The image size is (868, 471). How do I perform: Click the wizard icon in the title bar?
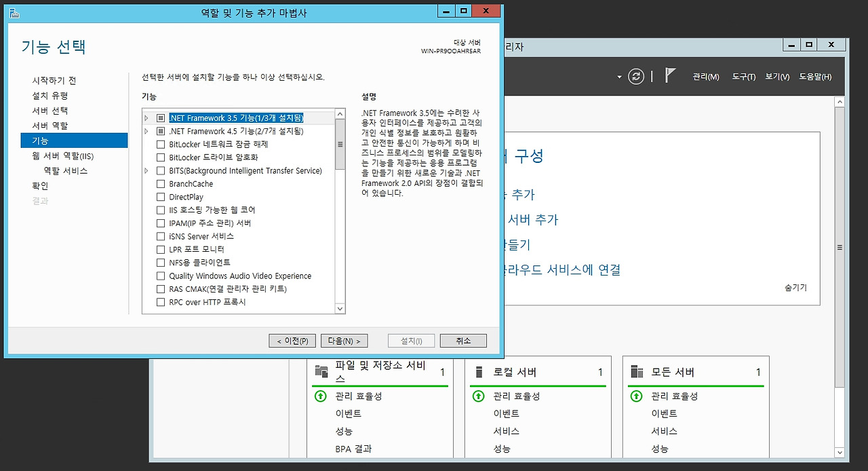point(14,13)
